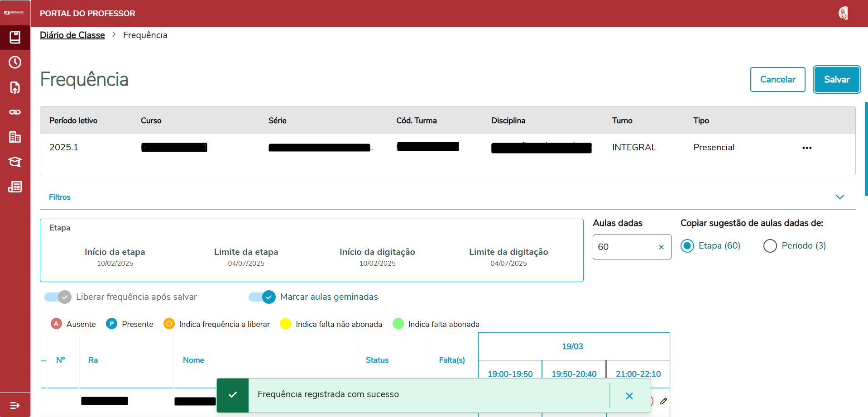Select the Período (3) radio option
Viewport: 868px width, 417px height.
coord(770,246)
